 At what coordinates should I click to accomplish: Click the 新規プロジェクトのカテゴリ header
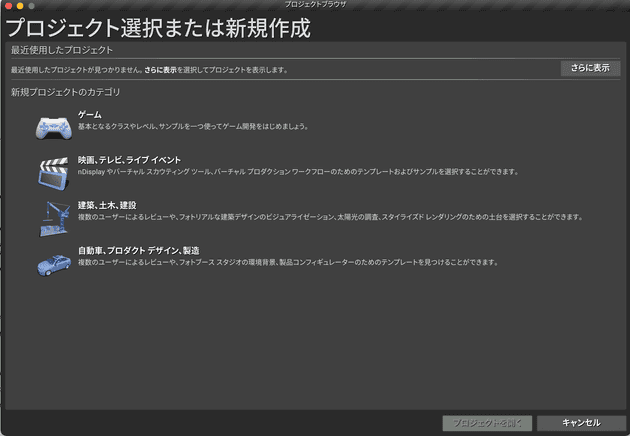[x=65, y=92]
